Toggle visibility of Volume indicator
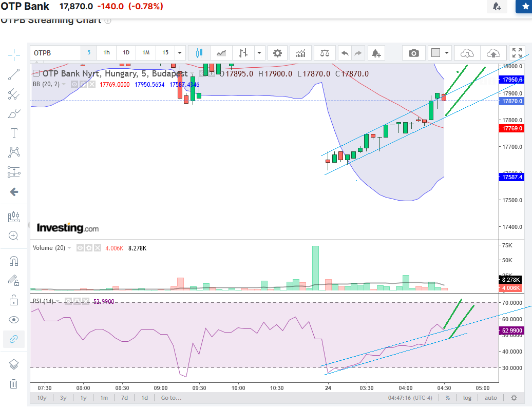 (x=80, y=248)
